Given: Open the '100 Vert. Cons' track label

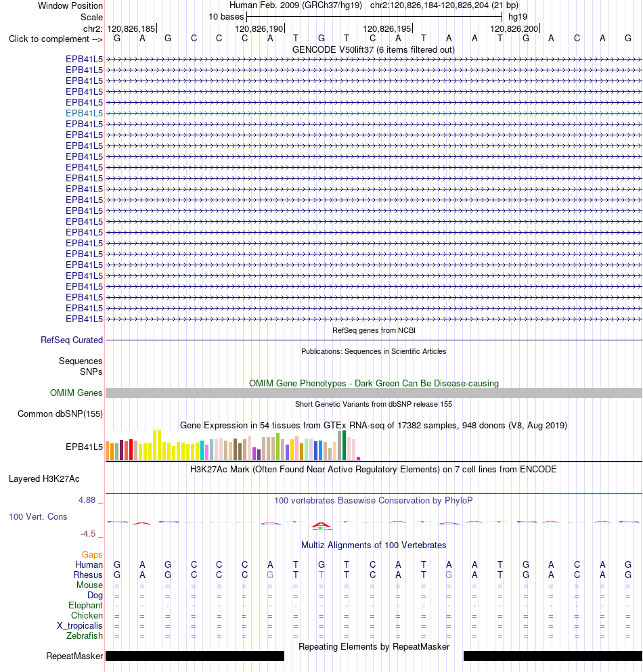Looking at the screenshot, I should pyautogui.click(x=38, y=516).
